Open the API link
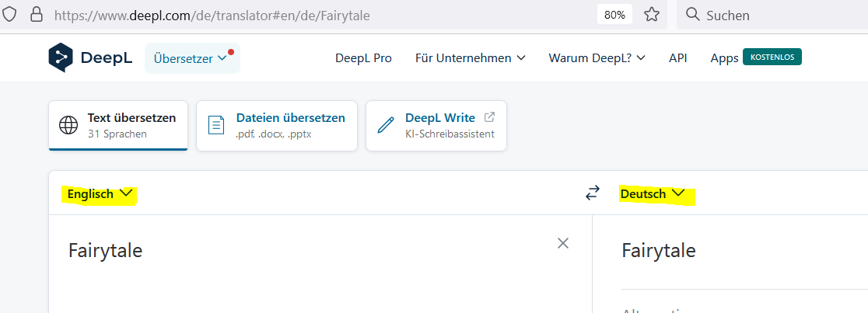This screenshot has height=313, width=868. (677, 58)
